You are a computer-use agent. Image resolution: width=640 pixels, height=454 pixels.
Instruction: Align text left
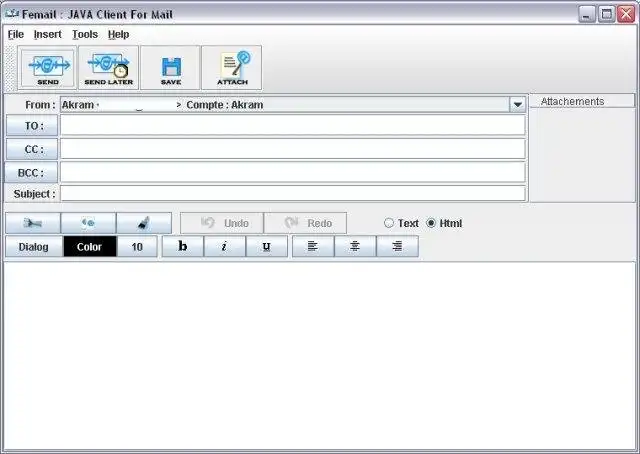pos(313,246)
